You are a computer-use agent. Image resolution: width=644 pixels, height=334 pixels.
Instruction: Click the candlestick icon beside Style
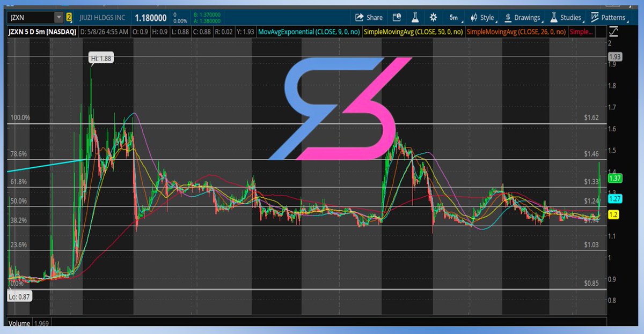pos(474,18)
